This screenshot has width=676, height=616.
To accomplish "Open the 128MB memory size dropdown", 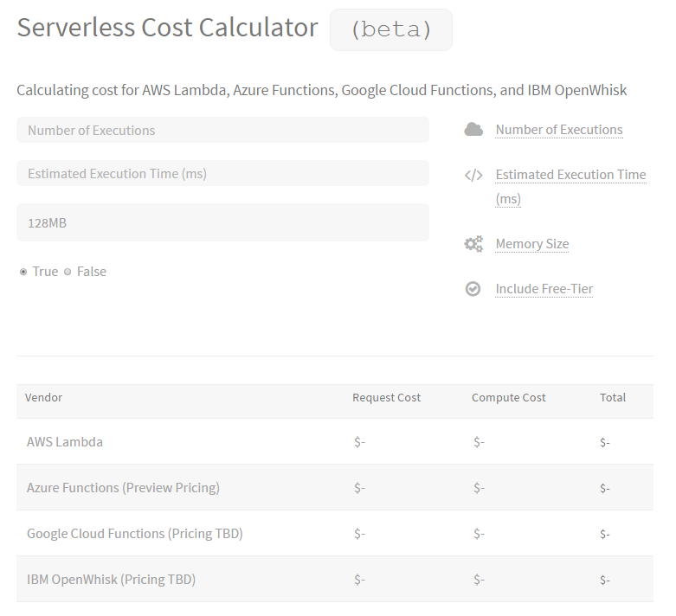I will [x=222, y=222].
